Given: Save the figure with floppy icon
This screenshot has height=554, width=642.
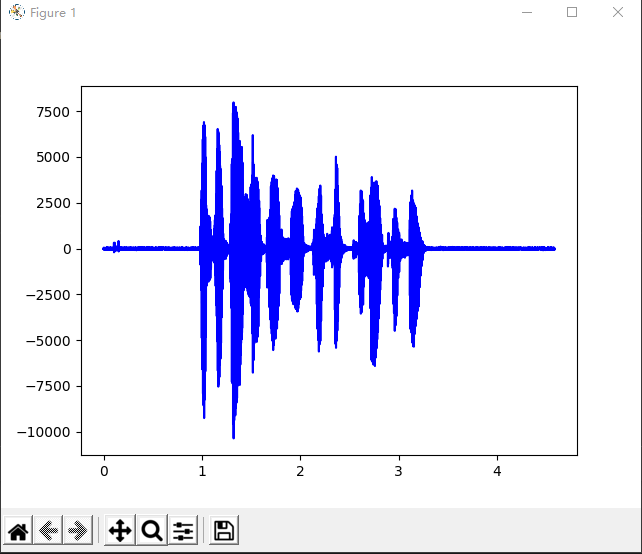Looking at the screenshot, I should click(x=224, y=531).
